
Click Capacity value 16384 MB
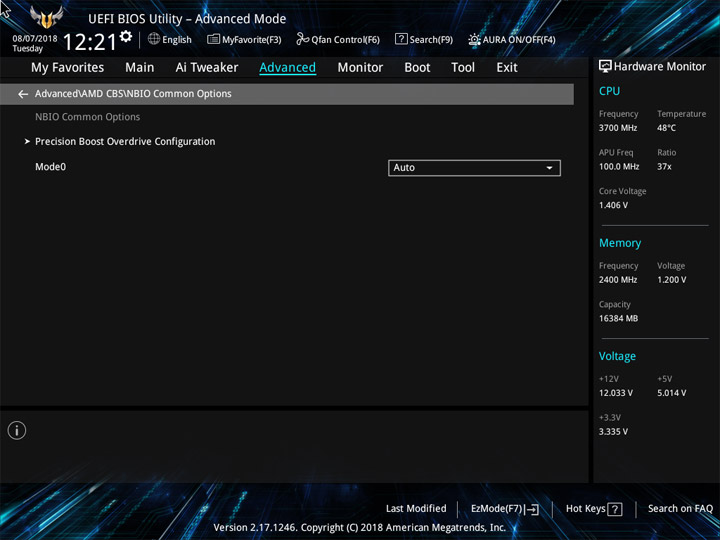(618, 318)
